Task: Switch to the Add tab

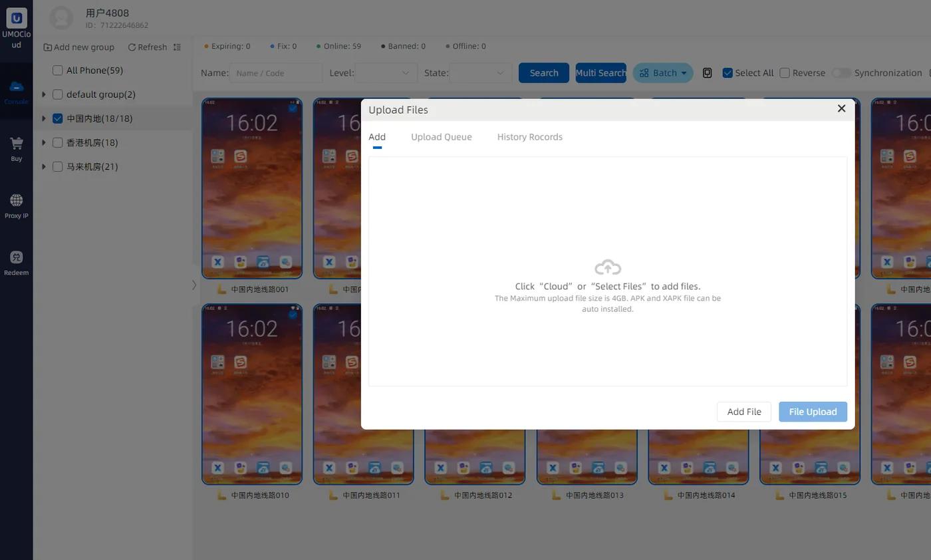Action: point(377,137)
